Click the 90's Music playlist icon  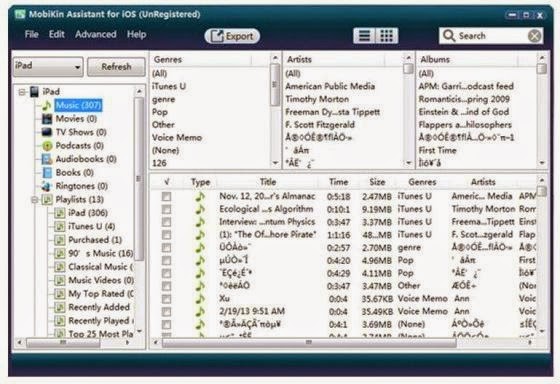[x=60, y=253]
